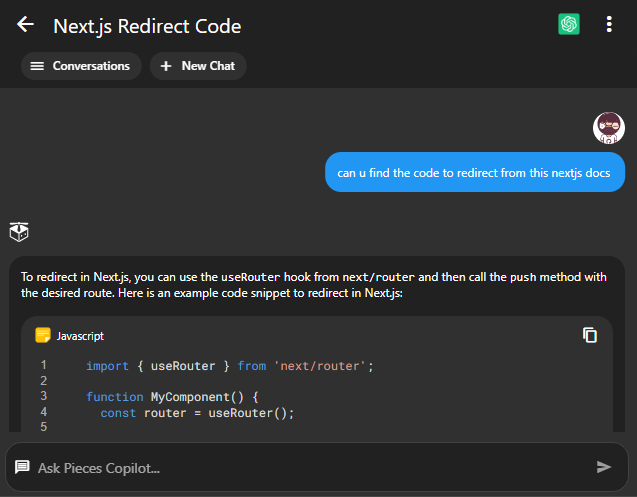Start a New Chat

[198, 66]
